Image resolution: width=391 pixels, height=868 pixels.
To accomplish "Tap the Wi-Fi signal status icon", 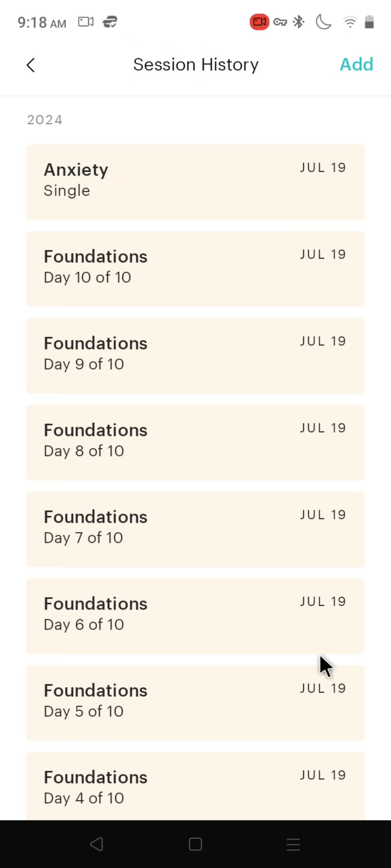I will pyautogui.click(x=350, y=22).
